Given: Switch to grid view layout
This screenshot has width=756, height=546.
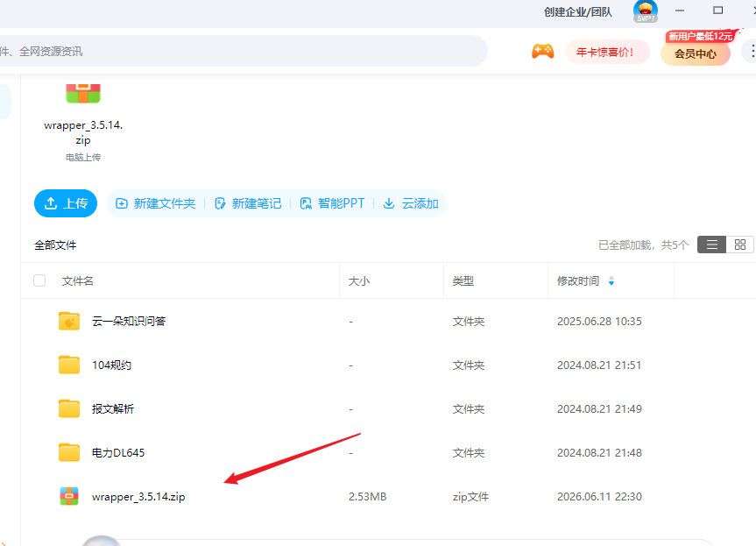Looking at the screenshot, I should [x=740, y=245].
